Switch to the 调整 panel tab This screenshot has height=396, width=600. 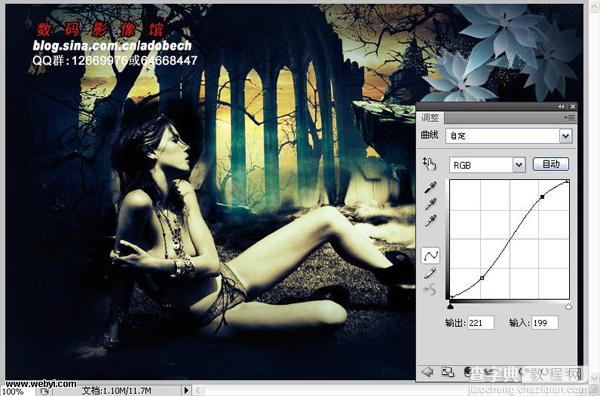(x=430, y=118)
